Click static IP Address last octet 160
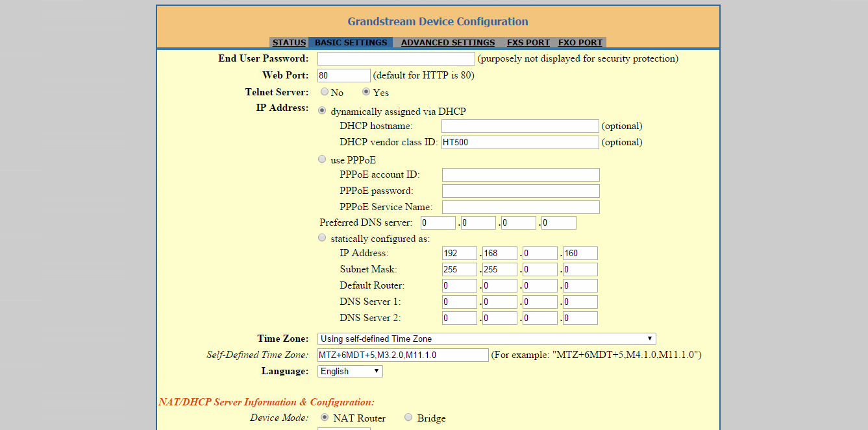 tap(580, 254)
